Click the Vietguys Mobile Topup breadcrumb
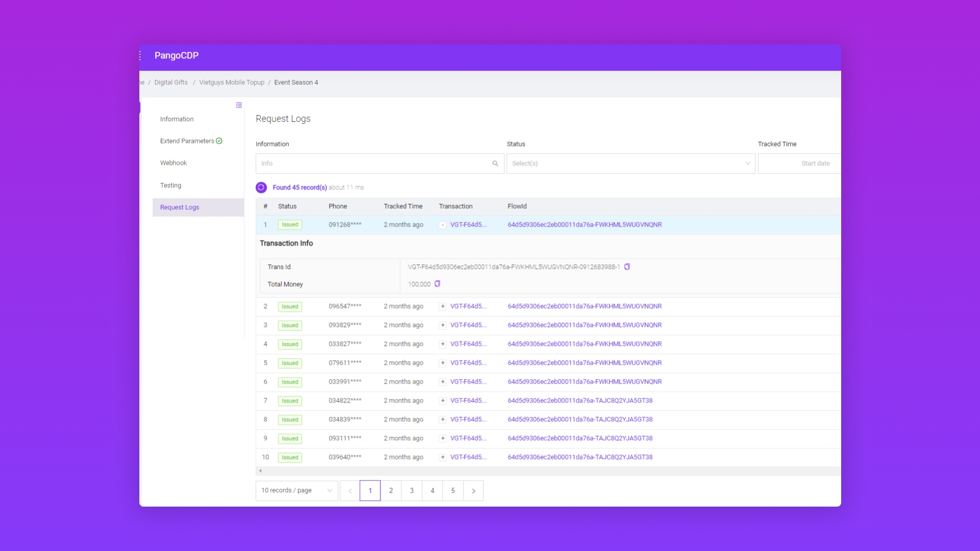 (x=232, y=83)
